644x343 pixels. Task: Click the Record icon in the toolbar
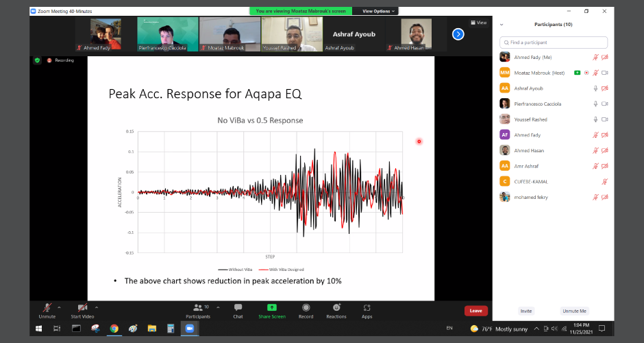[306, 307]
